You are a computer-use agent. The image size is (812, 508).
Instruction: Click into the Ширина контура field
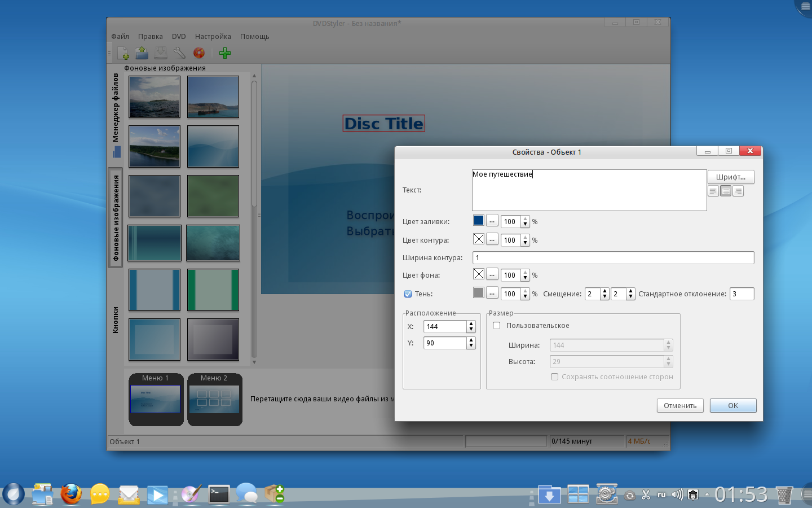point(612,258)
